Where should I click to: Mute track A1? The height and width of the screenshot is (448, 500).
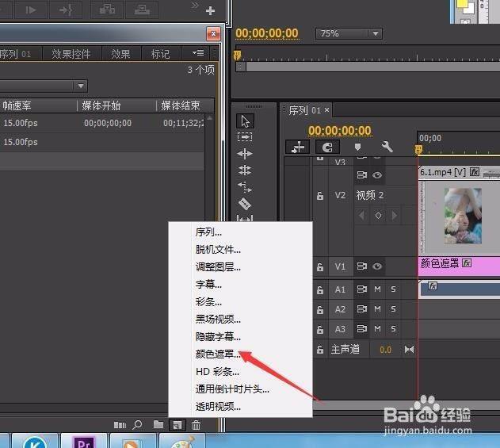[x=377, y=289]
